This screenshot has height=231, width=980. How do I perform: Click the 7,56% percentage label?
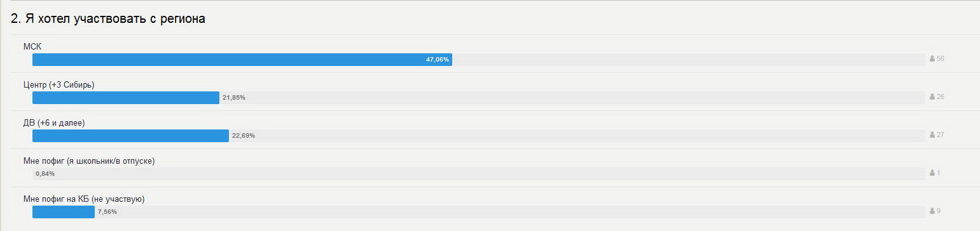(107, 212)
